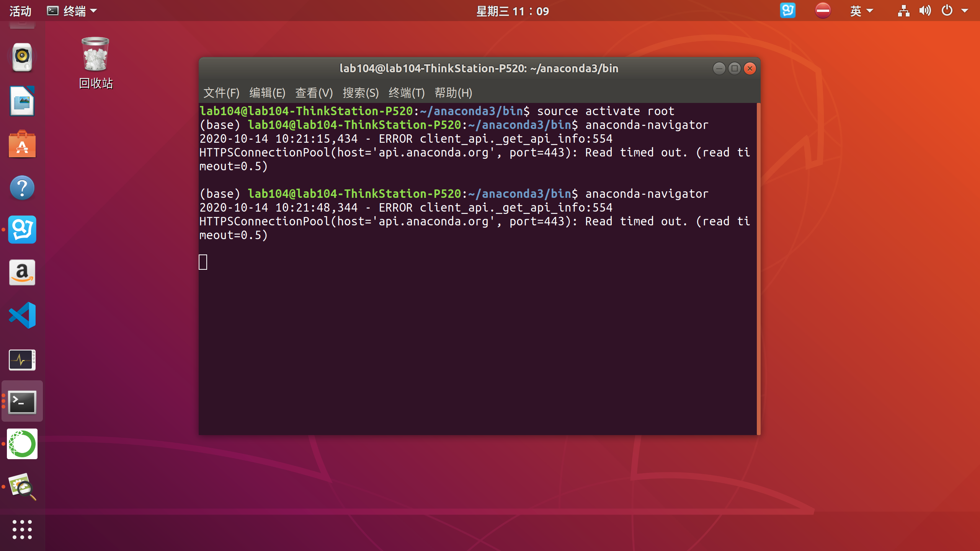
Task: Open the image viewer magnifier dock icon
Action: click(x=22, y=487)
